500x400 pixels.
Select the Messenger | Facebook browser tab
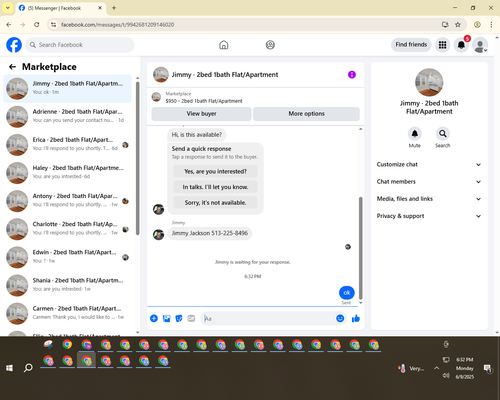pyautogui.click(x=61, y=8)
